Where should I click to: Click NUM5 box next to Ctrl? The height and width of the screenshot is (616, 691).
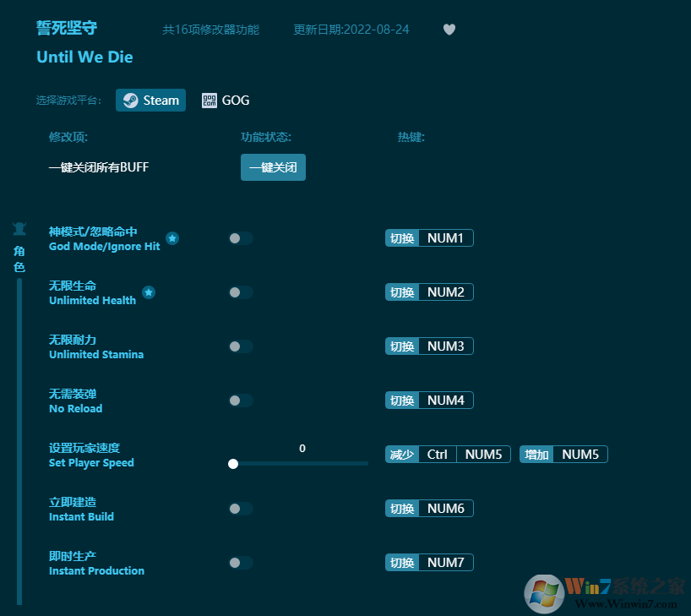pos(483,454)
